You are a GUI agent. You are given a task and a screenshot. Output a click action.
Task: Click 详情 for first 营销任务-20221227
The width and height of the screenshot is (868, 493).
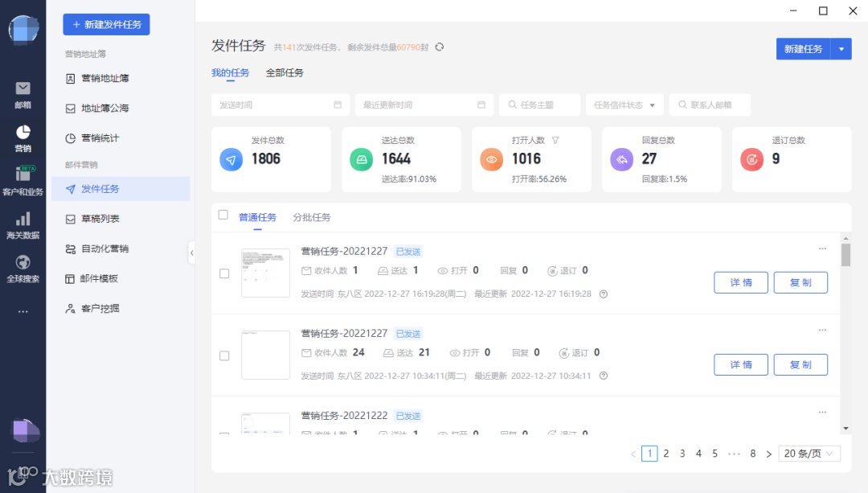[741, 282]
